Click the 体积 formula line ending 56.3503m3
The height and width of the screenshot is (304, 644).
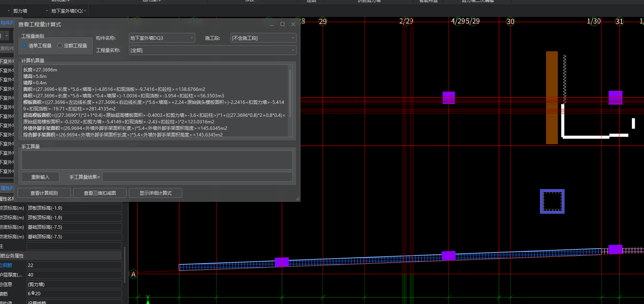click(124, 96)
